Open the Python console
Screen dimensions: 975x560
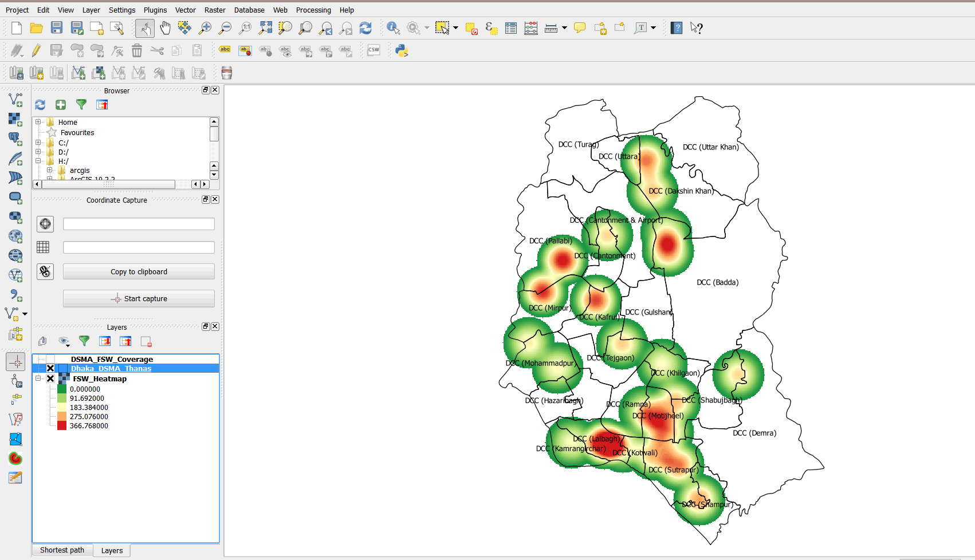click(x=402, y=50)
